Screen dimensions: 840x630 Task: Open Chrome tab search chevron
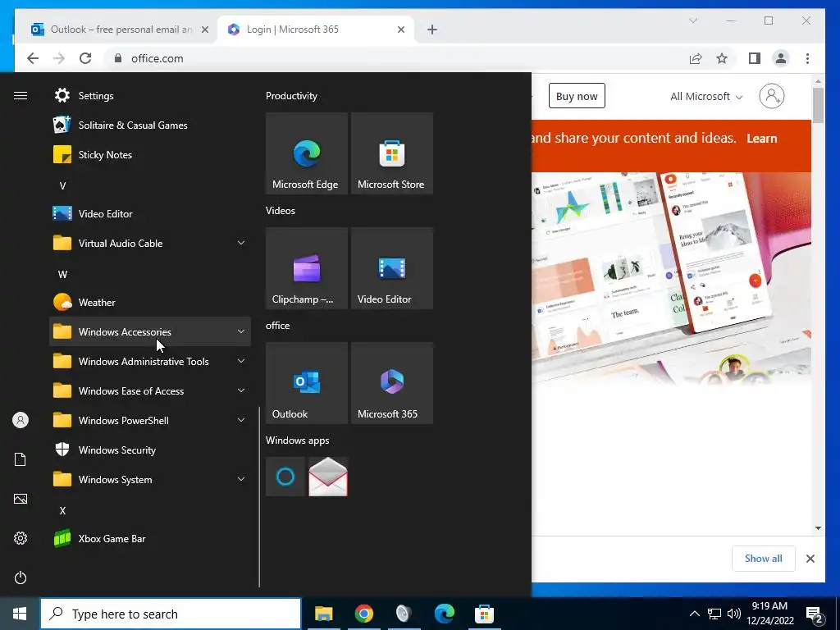coord(692,21)
